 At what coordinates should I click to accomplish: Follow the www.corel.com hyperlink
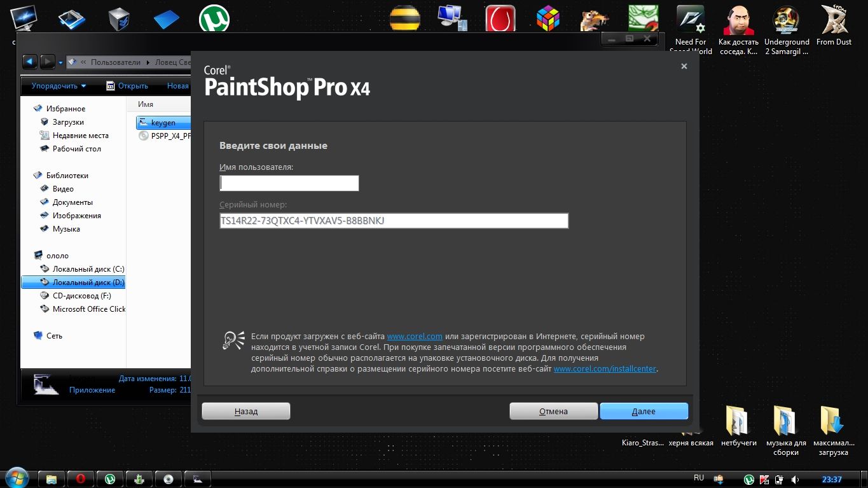[x=415, y=336]
